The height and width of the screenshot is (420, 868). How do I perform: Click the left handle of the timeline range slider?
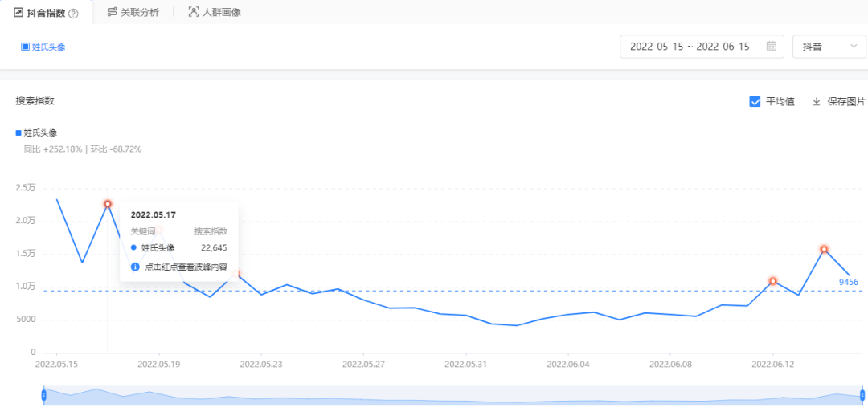(44, 394)
